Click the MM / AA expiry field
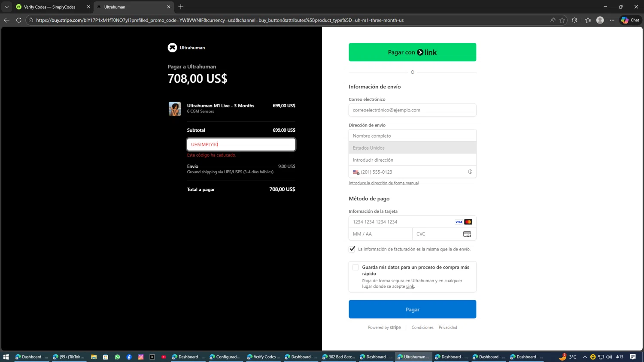Viewport: 644px width, 362px height. point(380,234)
